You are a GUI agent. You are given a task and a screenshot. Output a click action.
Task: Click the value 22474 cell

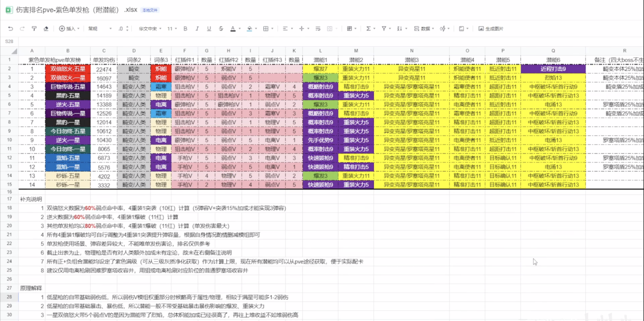tap(104, 69)
